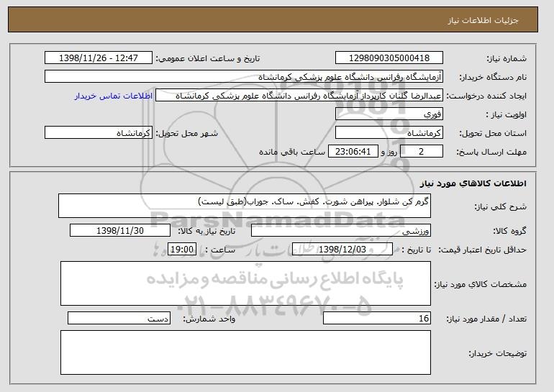The height and width of the screenshot is (392, 554).
Task: Click the label شماره نیاز
Action: point(507,58)
